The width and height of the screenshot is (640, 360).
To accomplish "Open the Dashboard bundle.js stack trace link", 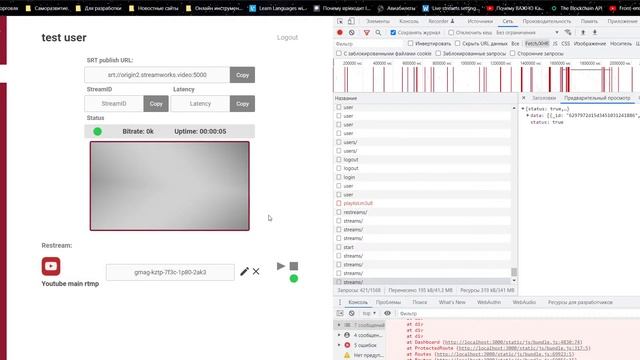I will coord(512,342).
